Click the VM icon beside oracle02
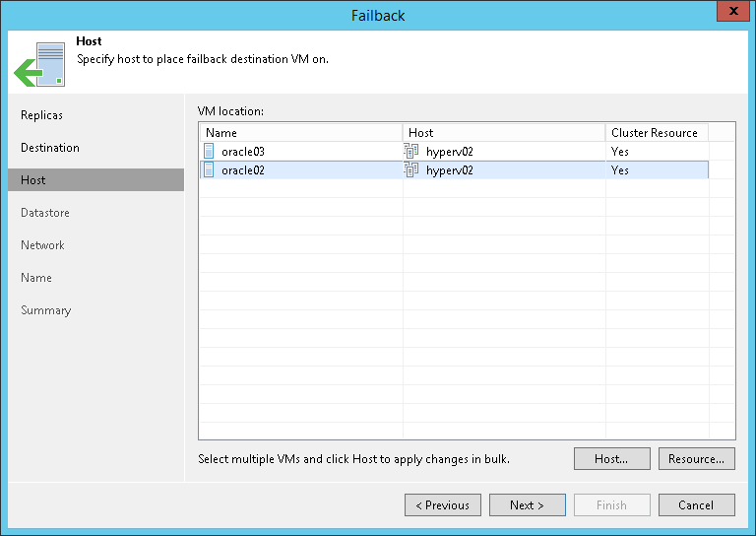 click(x=209, y=170)
